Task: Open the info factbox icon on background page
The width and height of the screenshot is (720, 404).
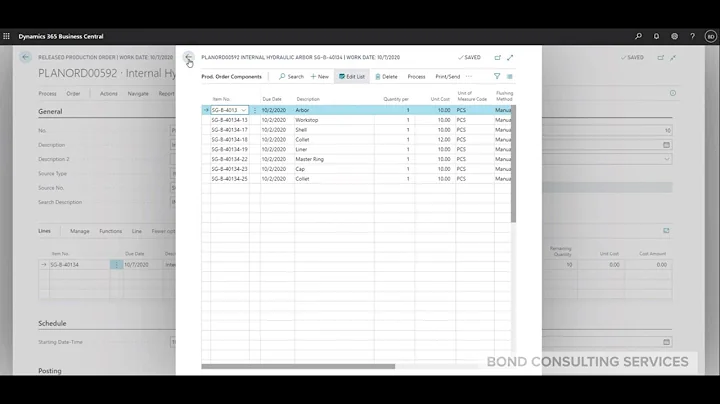Action: 673,93
